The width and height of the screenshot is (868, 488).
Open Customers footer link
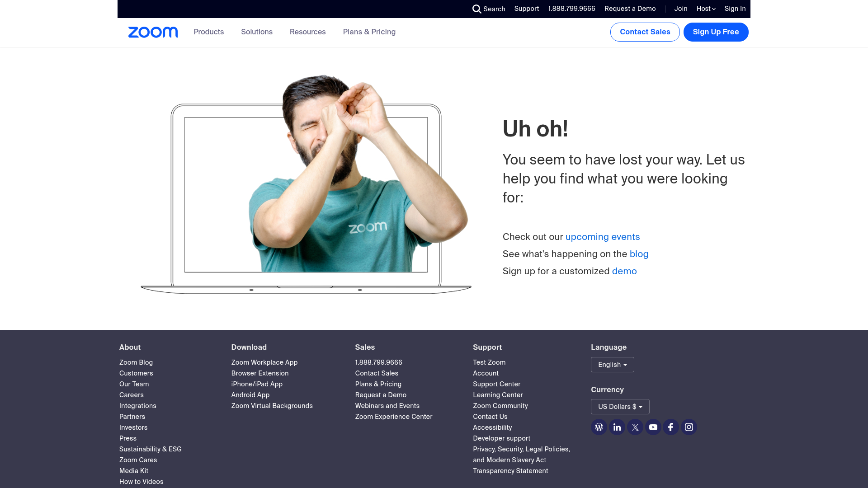pos(136,373)
